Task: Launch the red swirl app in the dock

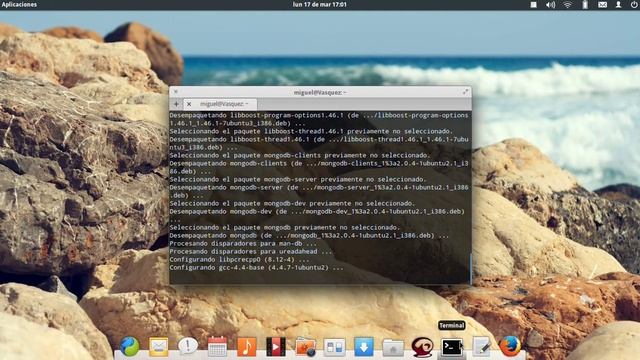Action: click(422, 347)
